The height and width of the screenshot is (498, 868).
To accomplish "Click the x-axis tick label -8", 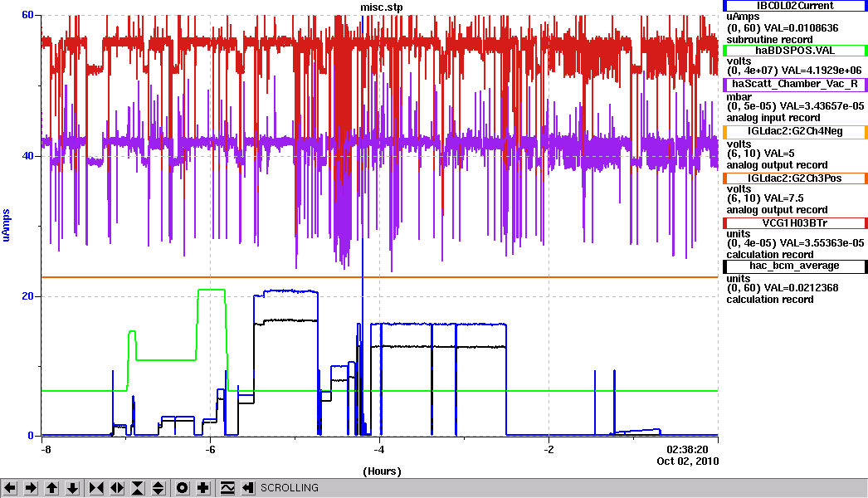I will coord(46,449).
